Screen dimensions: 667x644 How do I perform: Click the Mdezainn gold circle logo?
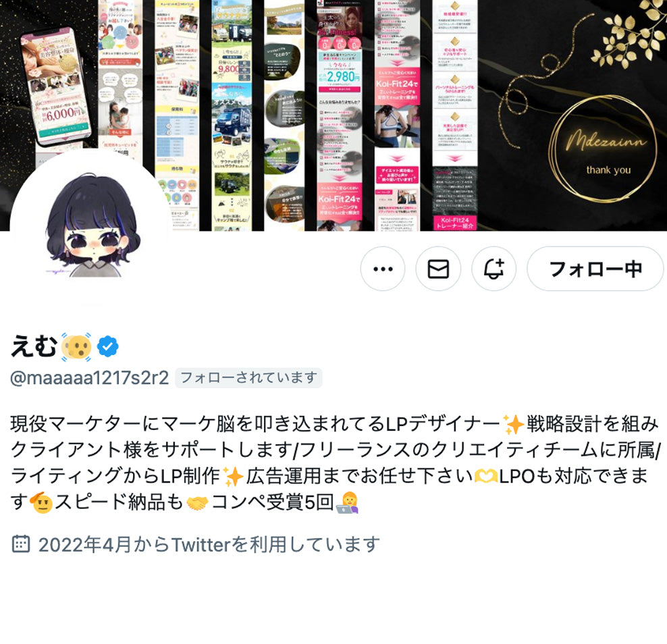(604, 149)
